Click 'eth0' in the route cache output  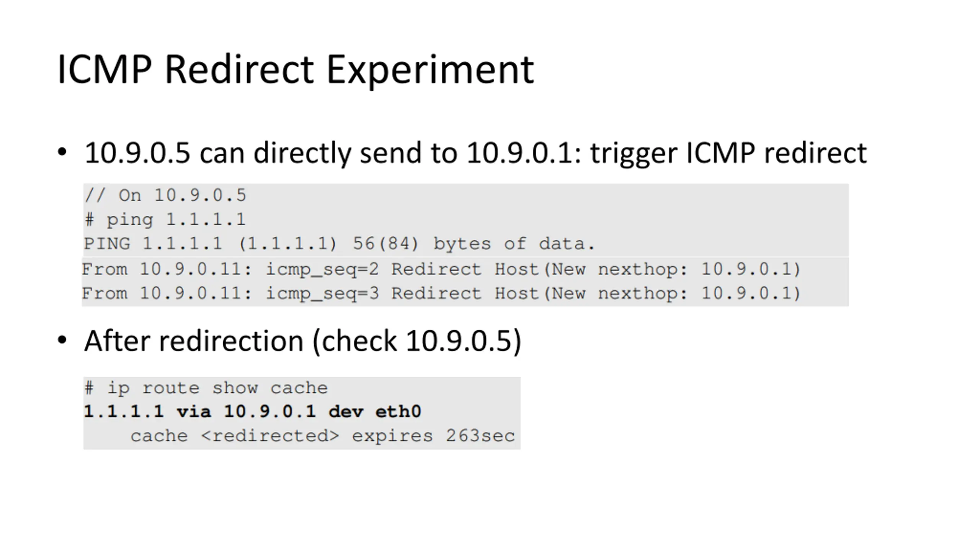(398, 412)
